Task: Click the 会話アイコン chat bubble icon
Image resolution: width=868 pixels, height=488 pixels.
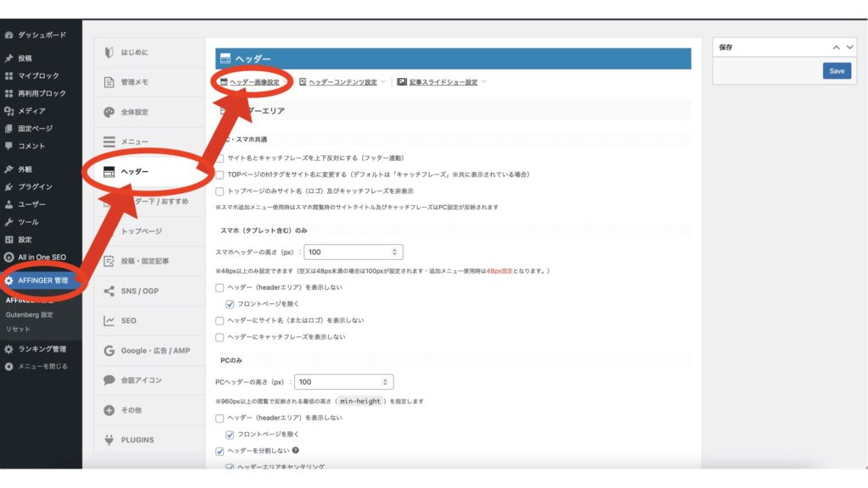Action: (x=109, y=380)
